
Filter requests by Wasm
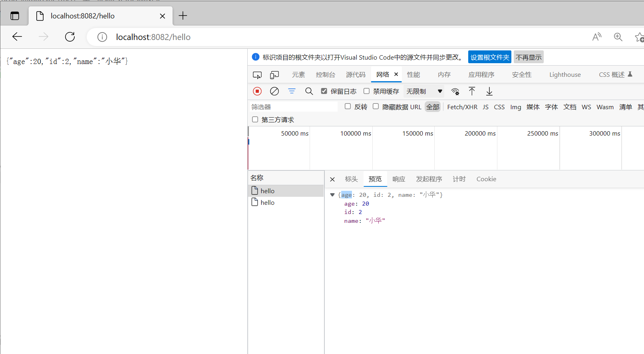(605, 107)
